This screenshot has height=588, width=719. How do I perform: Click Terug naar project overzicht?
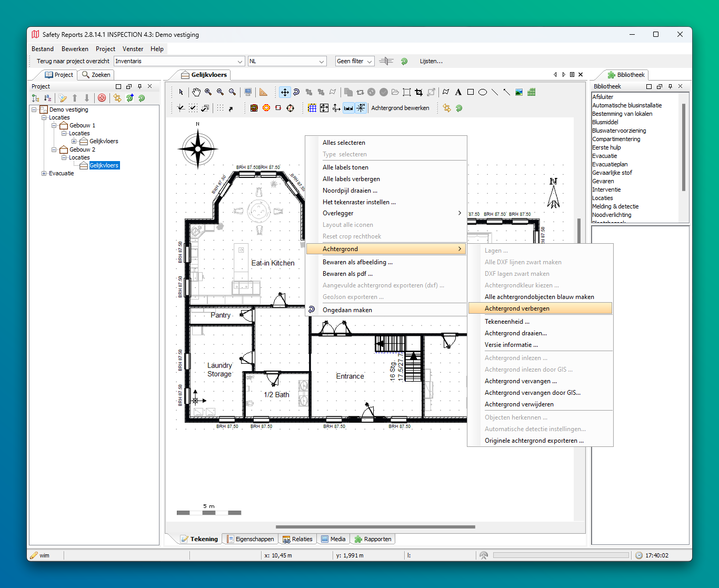[x=73, y=61]
